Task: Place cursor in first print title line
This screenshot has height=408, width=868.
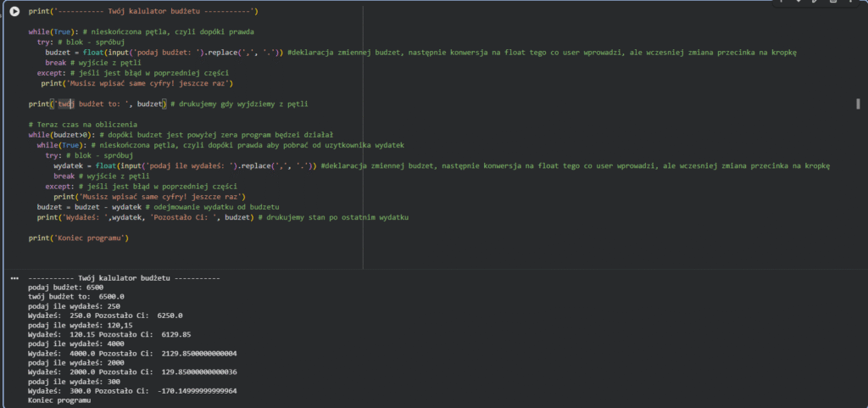Action: point(142,11)
